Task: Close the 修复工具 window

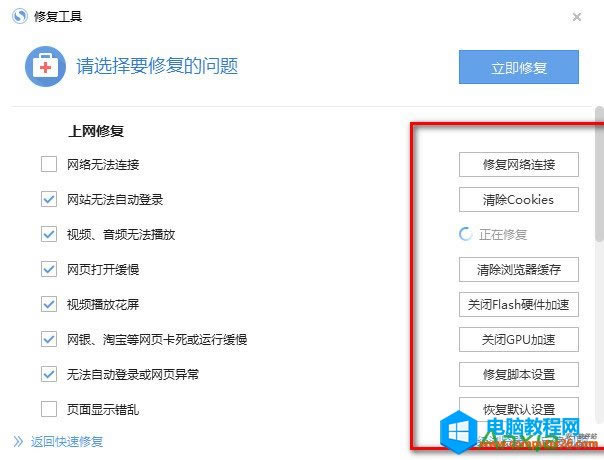Action: 577,17
